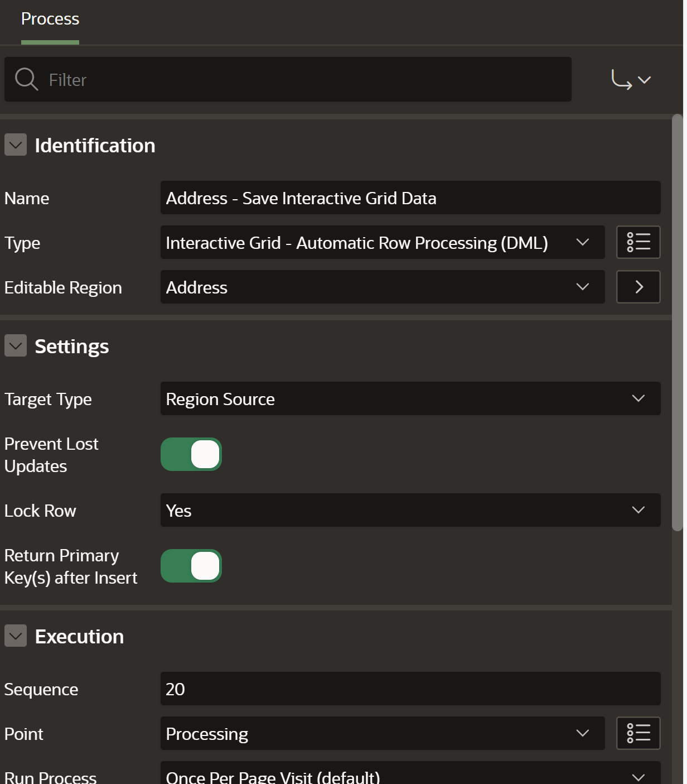Collapse the Execution section
This screenshot has height=784, width=687.
16,636
